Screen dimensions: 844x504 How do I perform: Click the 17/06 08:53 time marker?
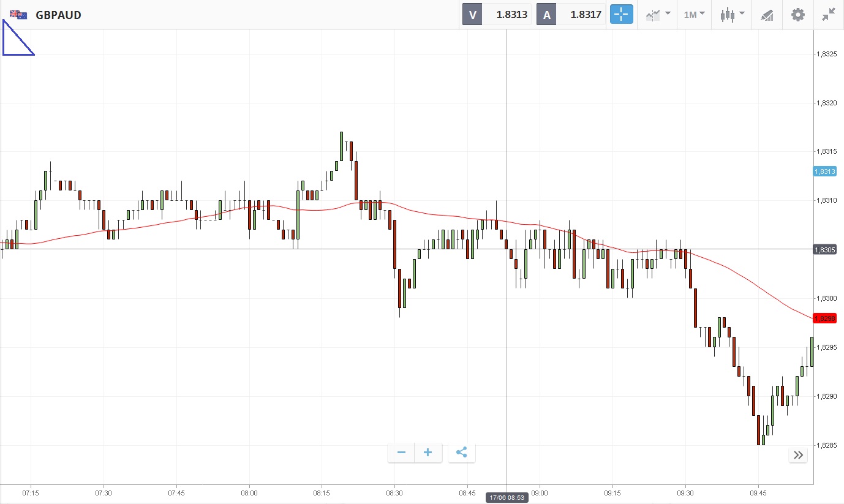(x=507, y=498)
